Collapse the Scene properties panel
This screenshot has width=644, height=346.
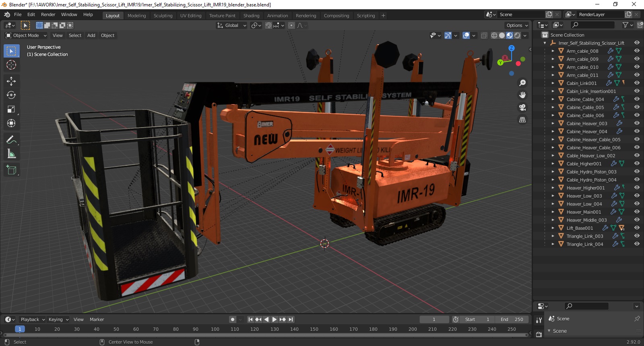pyautogui.click(x=549, y=331)
